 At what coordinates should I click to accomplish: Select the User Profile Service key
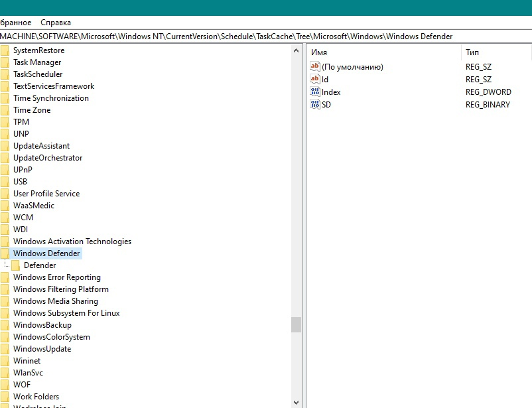46,194
